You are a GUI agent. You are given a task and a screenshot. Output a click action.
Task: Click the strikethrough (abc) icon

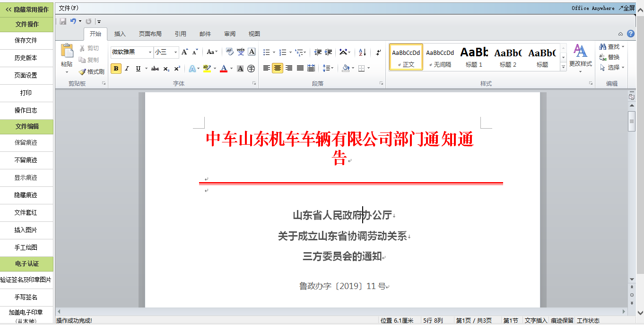point(155,69)
